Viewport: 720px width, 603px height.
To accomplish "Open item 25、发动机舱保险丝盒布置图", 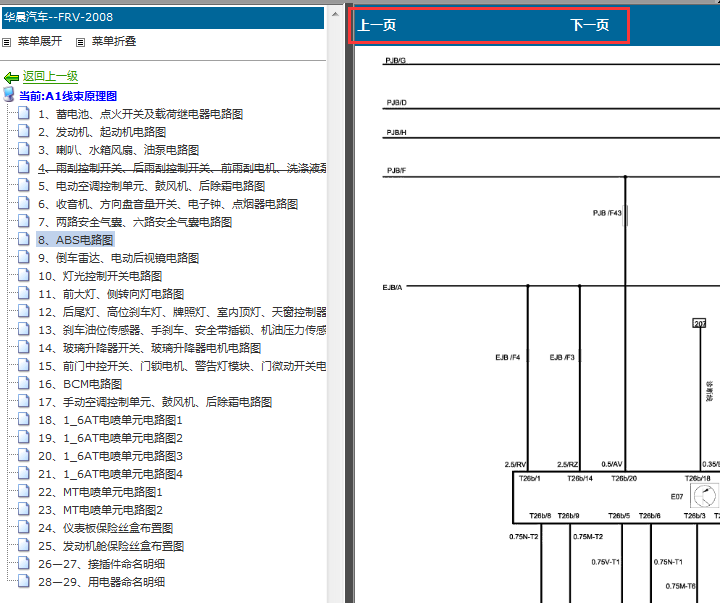I will (x=111, y=546).
